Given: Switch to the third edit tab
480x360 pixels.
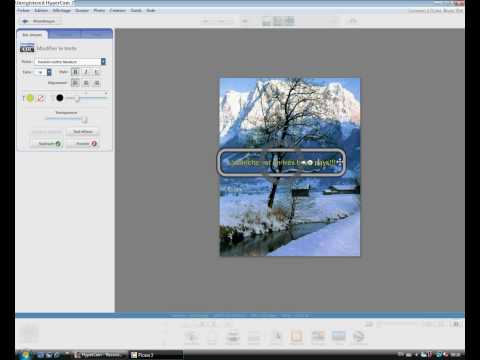Looking at the screenshot, I should pos(96,34).
